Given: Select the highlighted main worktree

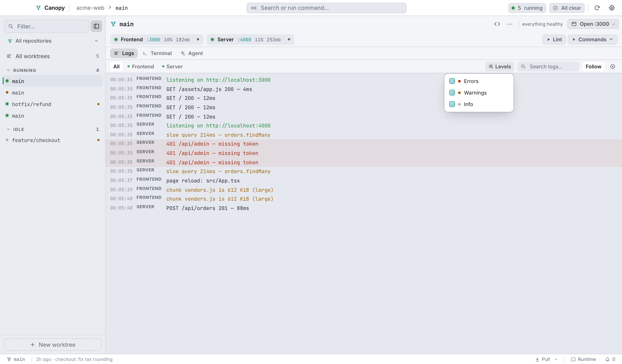Looking at the screenshot, I should pos(53,81).
